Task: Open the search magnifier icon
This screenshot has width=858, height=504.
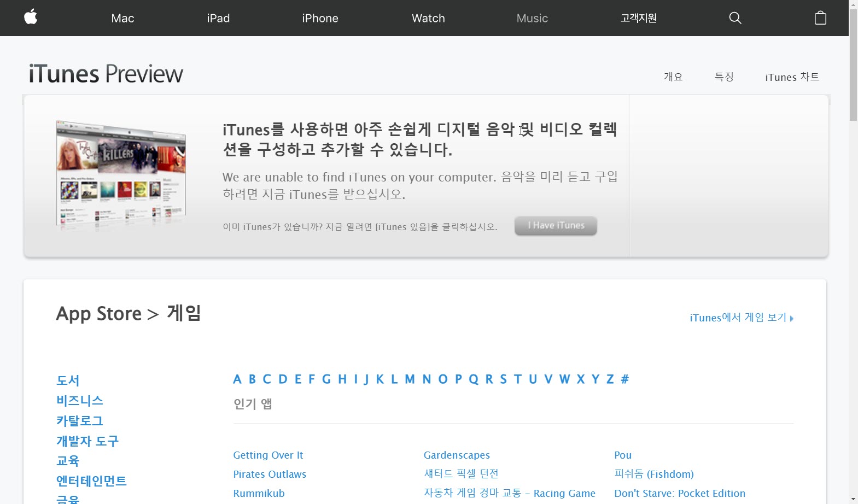Action: 736,18
